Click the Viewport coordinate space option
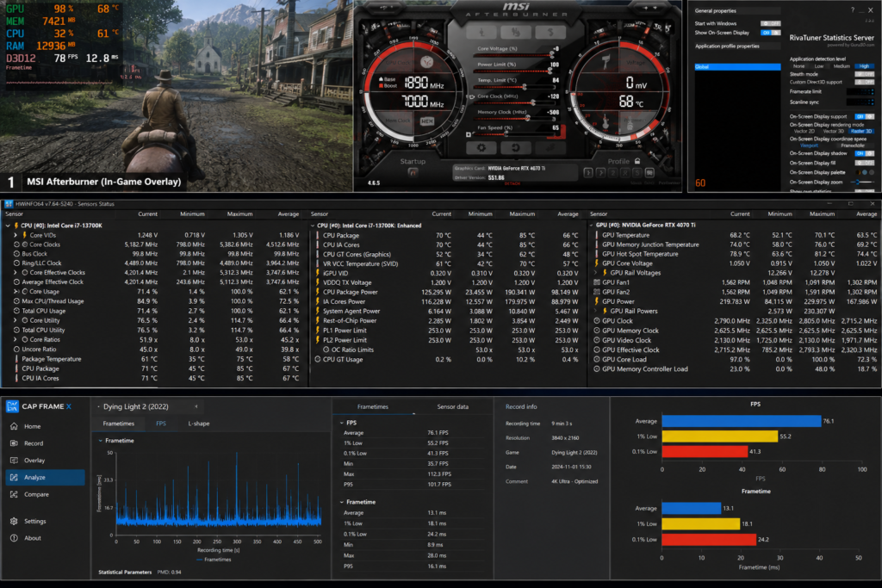Screen dimensions: 882x588 [x=810, y=145]
